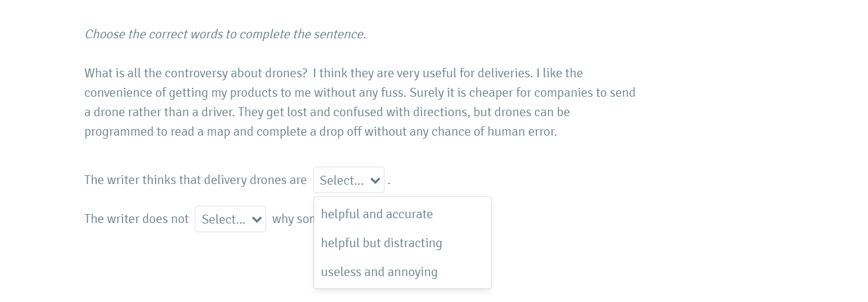
Task: Click the phrase "programmed to read a map"
Action: (149, 132)
